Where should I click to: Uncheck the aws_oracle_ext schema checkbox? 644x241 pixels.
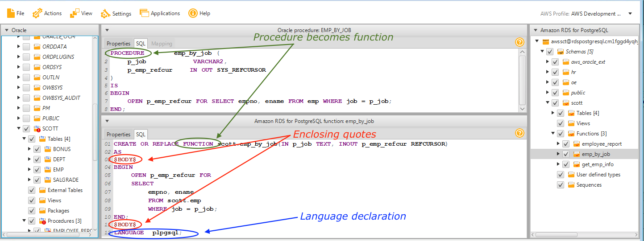pos(555,62)
